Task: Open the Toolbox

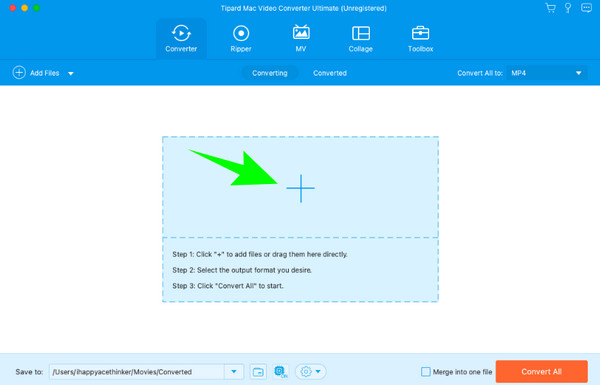Action: pos(420,39)
